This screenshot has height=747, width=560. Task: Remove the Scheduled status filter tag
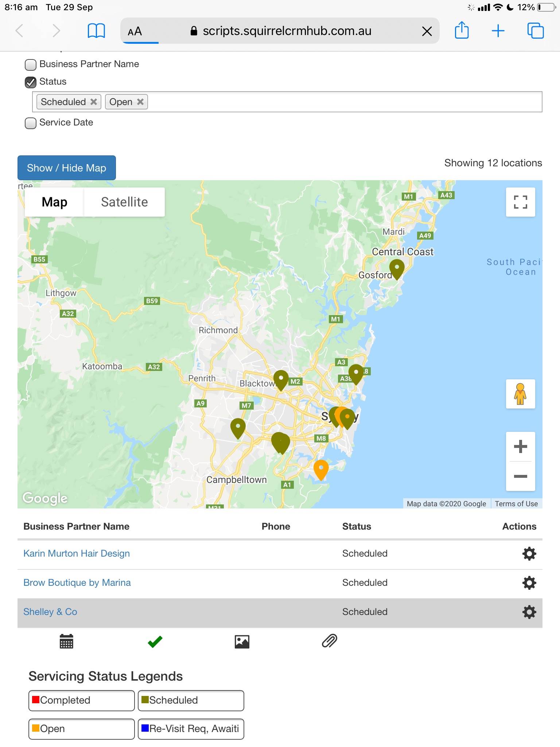pyautogui.click(x=94, y=102)
